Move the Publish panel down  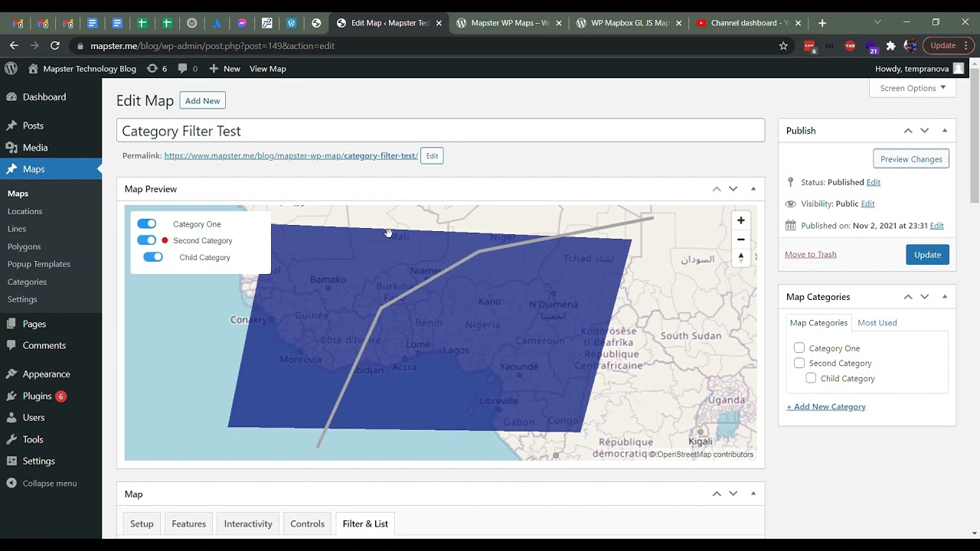925,131
